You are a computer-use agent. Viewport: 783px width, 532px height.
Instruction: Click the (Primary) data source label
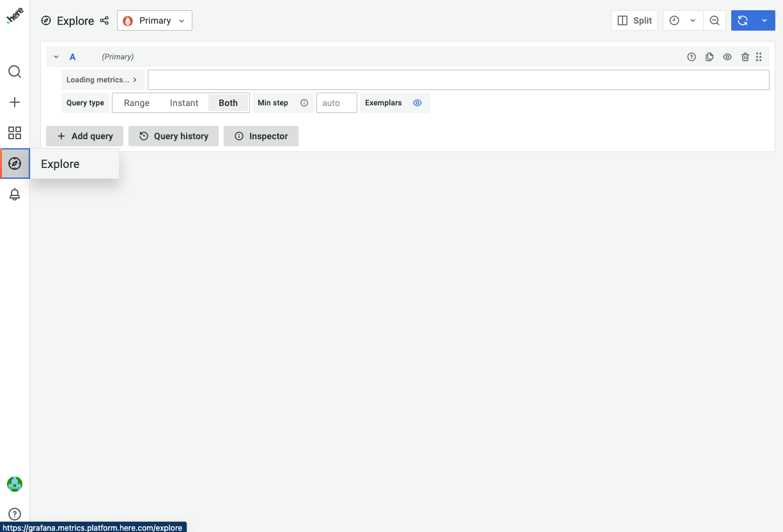coord(118,57)
